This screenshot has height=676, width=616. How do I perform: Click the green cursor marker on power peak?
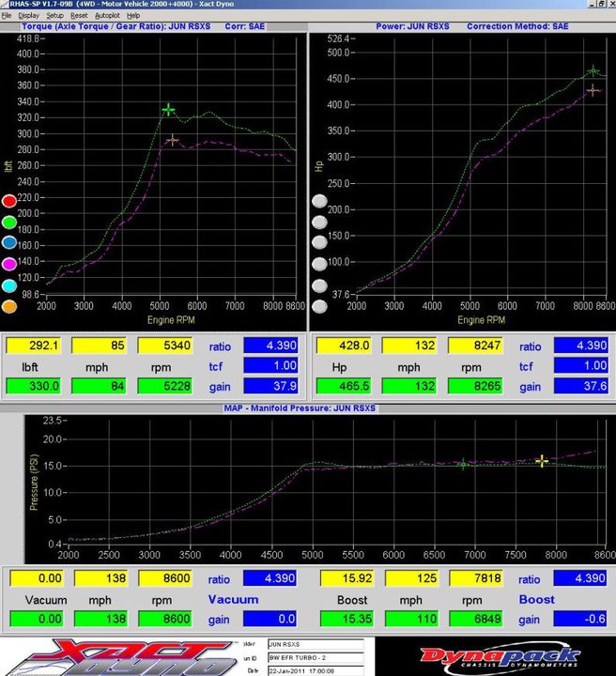point(593,70)
